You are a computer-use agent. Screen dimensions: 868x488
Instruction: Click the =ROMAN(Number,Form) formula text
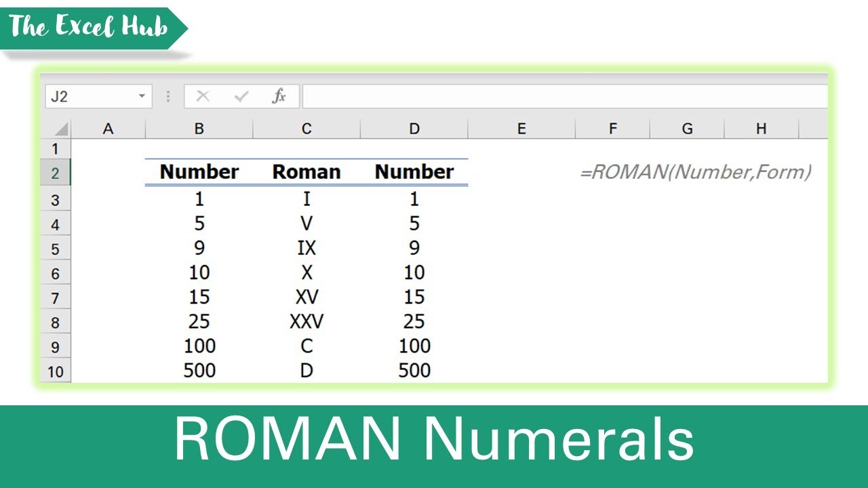(x=695, y=172)
